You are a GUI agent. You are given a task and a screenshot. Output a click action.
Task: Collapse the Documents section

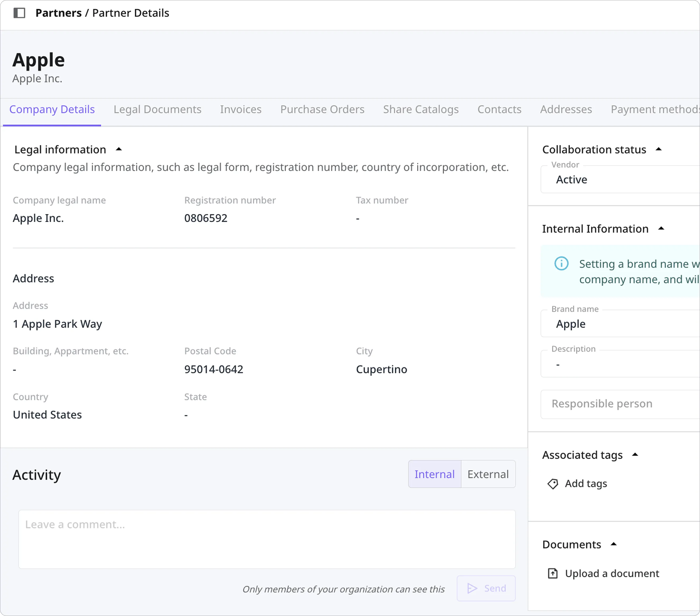[x=614, y=544]
